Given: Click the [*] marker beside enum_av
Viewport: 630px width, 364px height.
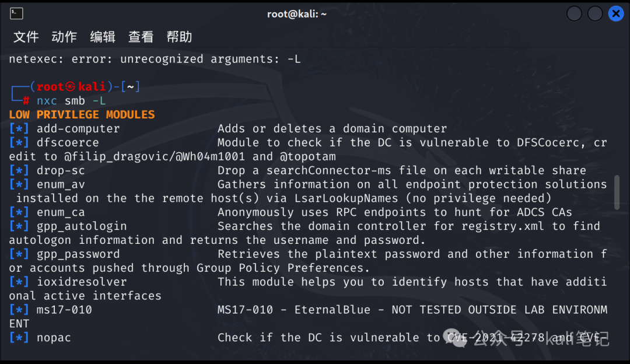Looking at the screenshot, I should [x=19, y=184].
